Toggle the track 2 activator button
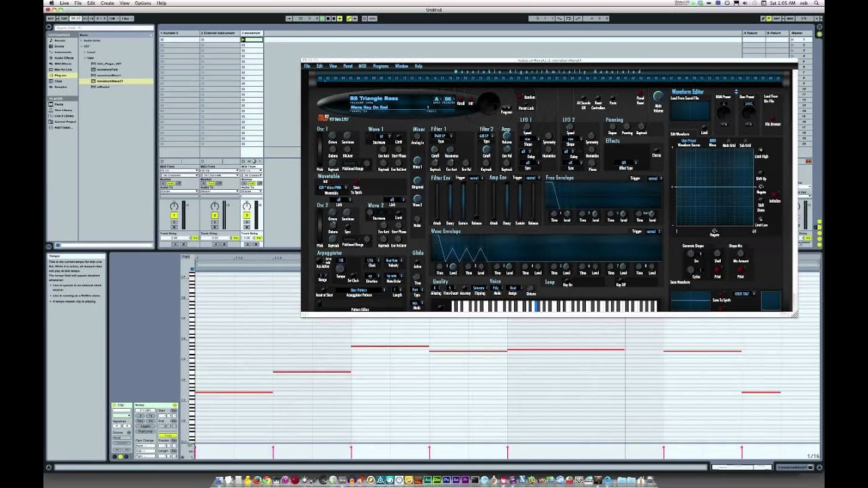The height and width of the screenshot is (488, 868). (x=215, y=216)
